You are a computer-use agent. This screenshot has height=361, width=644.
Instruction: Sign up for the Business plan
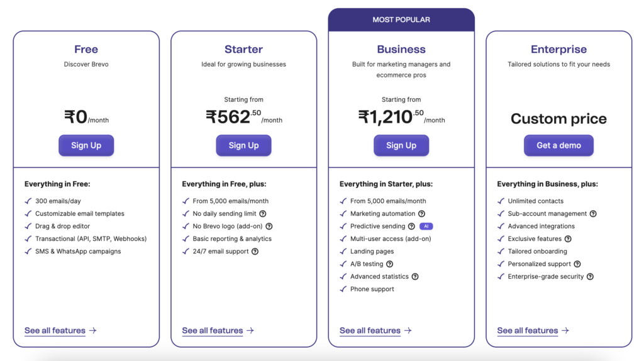[x=401, y=145]
